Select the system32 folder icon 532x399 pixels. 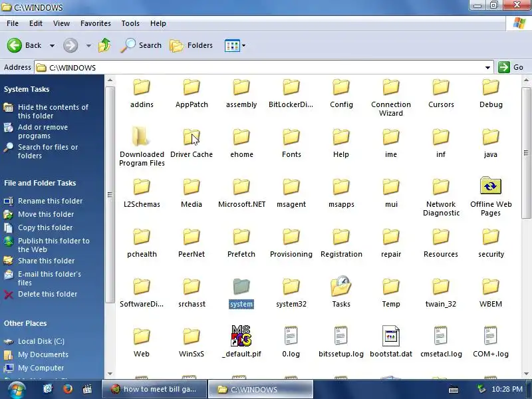pos(291,287)
